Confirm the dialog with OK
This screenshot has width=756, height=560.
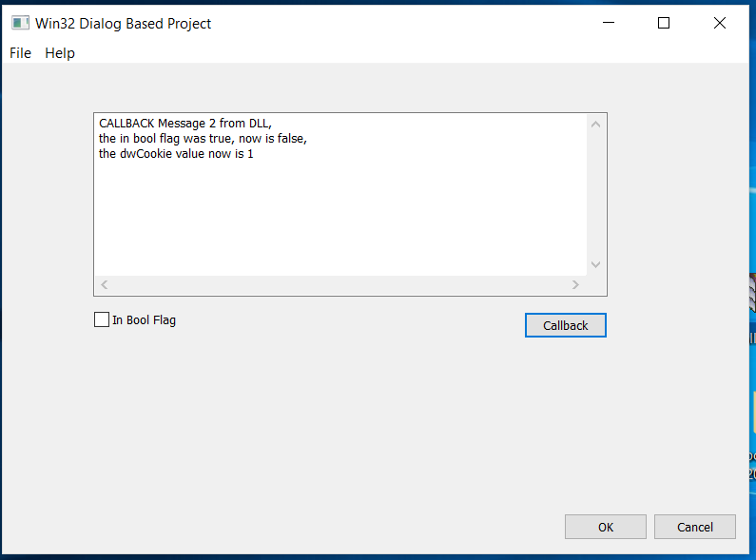pos(606,527)
